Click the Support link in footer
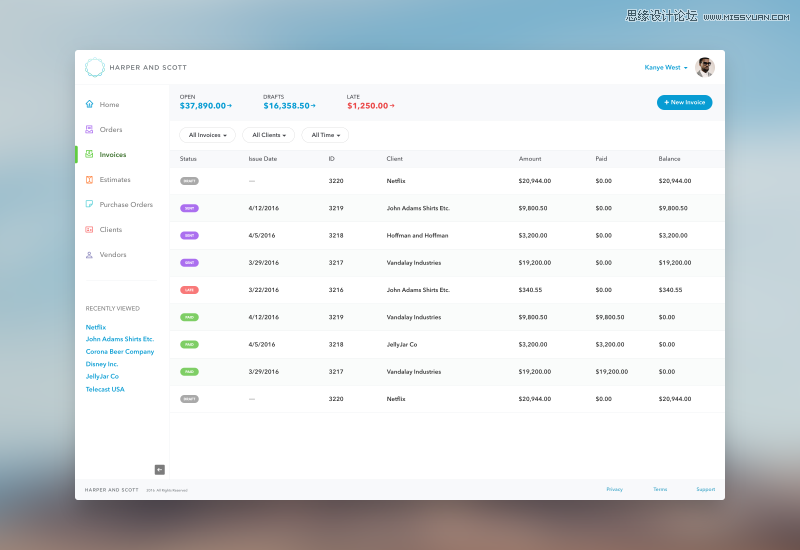The width and height of the screenshot is (800, 550). (x=705, y=489)
